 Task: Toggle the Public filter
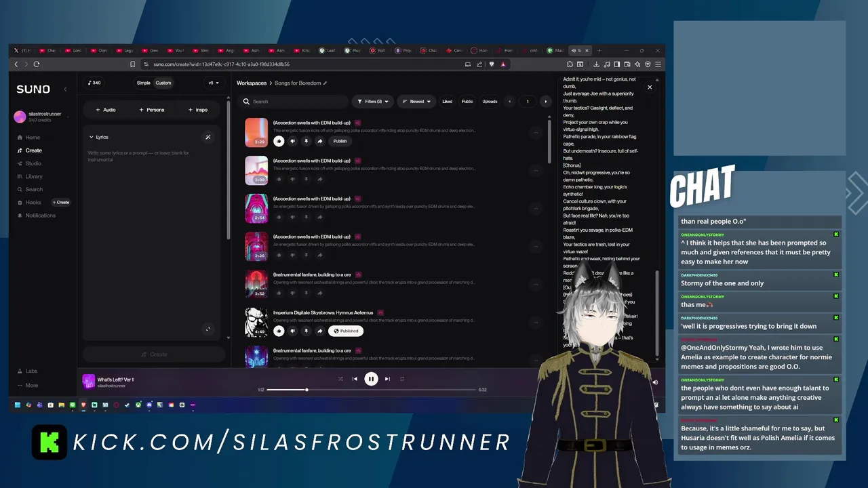(467, 102)
